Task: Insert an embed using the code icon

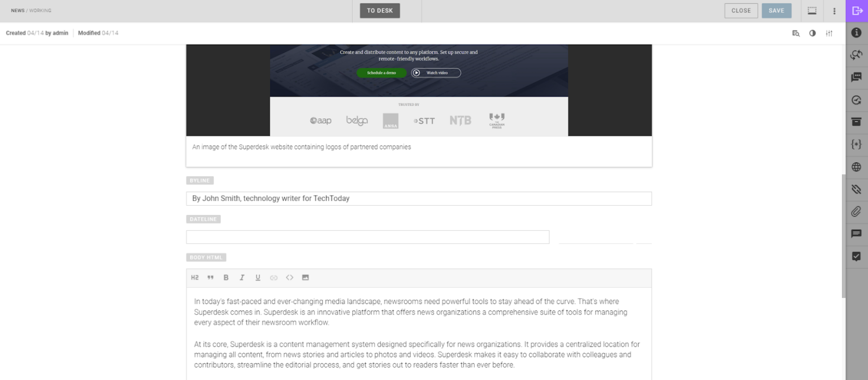Action: 290,278
